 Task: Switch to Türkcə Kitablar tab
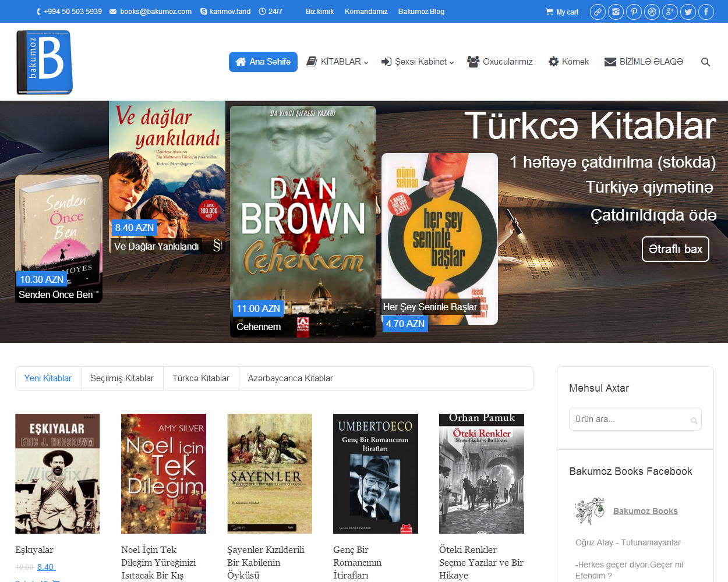[201, 378]
